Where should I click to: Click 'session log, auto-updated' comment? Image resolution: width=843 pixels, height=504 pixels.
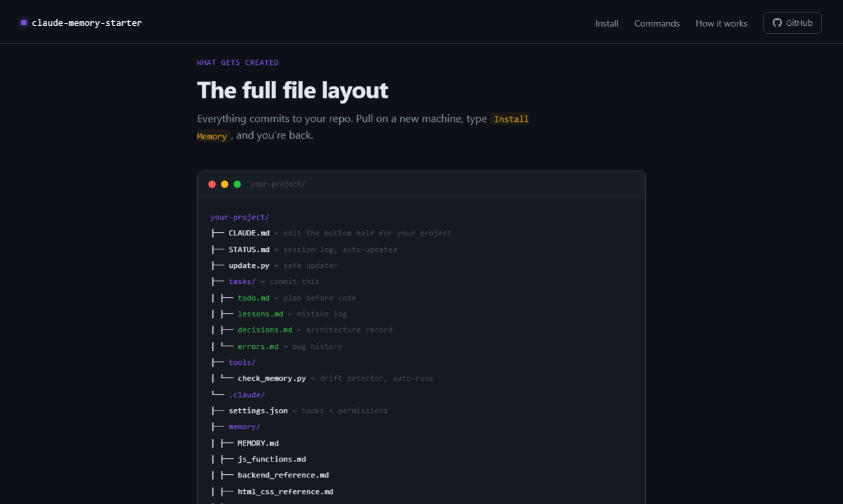click(x=340, y=249)
